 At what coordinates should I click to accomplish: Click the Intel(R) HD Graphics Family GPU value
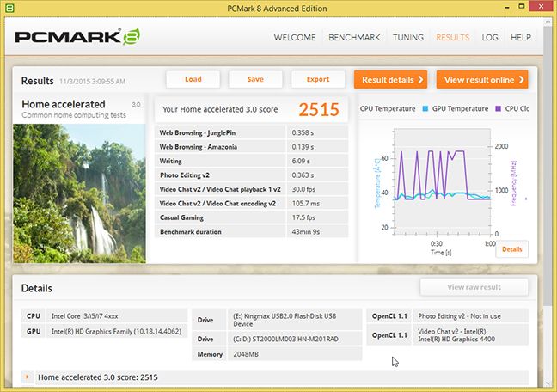click(116, 331)
